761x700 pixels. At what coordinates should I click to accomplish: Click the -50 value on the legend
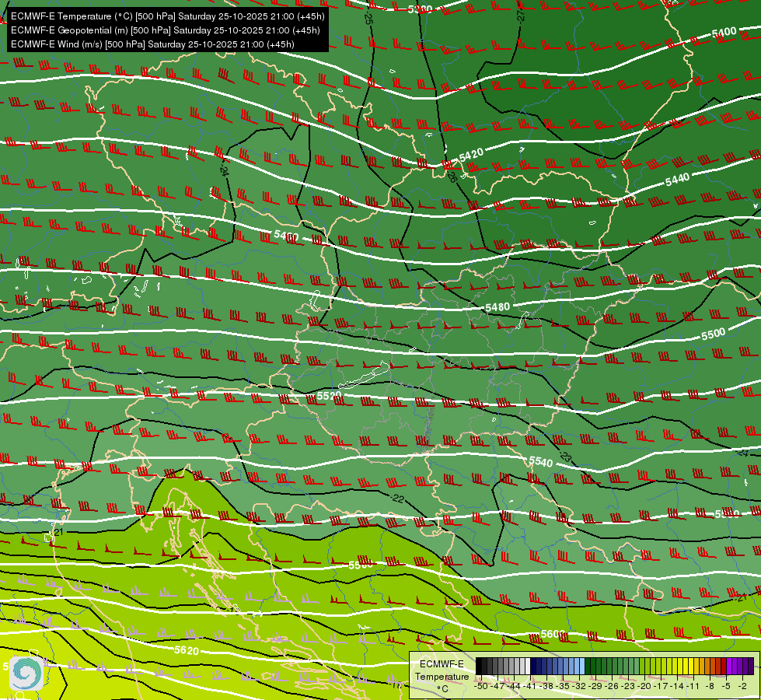481,686
